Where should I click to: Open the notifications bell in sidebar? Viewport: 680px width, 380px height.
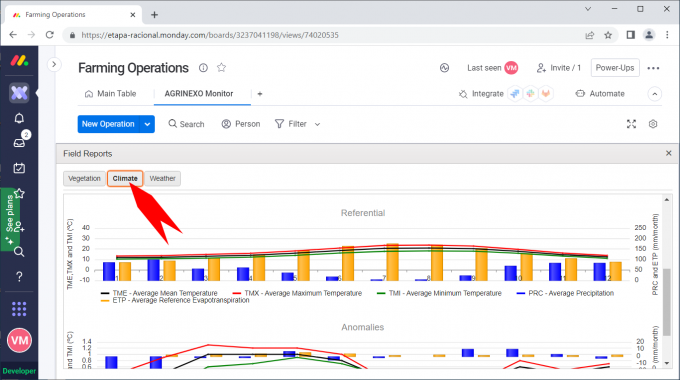[19, 118]
